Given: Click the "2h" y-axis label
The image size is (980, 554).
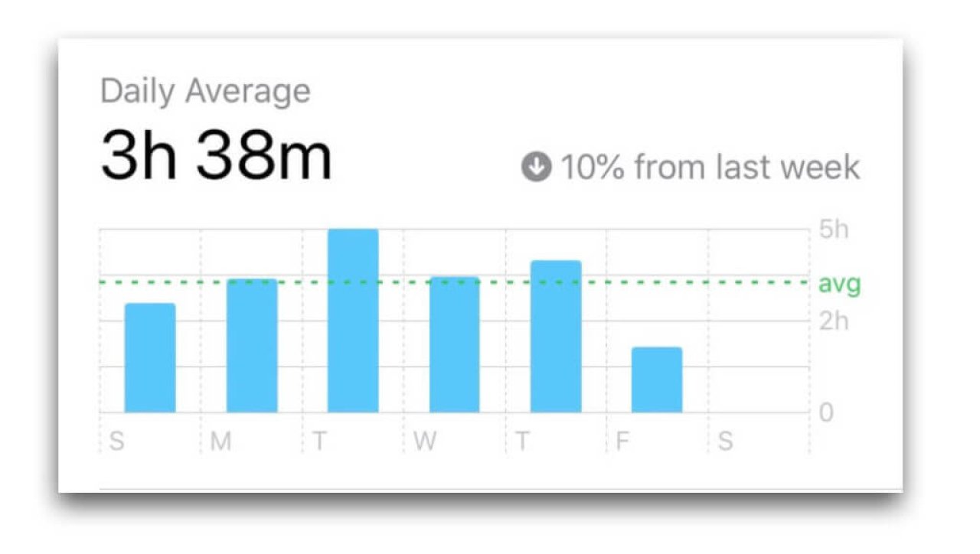Looking at the screenshot, I should coord(834,321).
